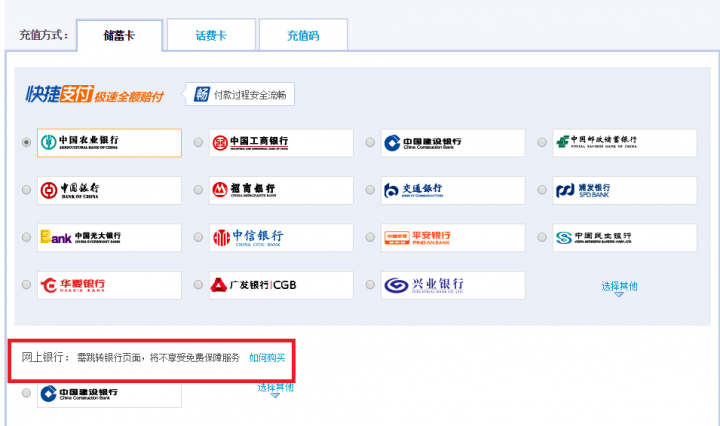The width and height of the screenshot is (720, 426).
Task: Click the 交通银行 logo card
Action: click(x=453, y=190)
